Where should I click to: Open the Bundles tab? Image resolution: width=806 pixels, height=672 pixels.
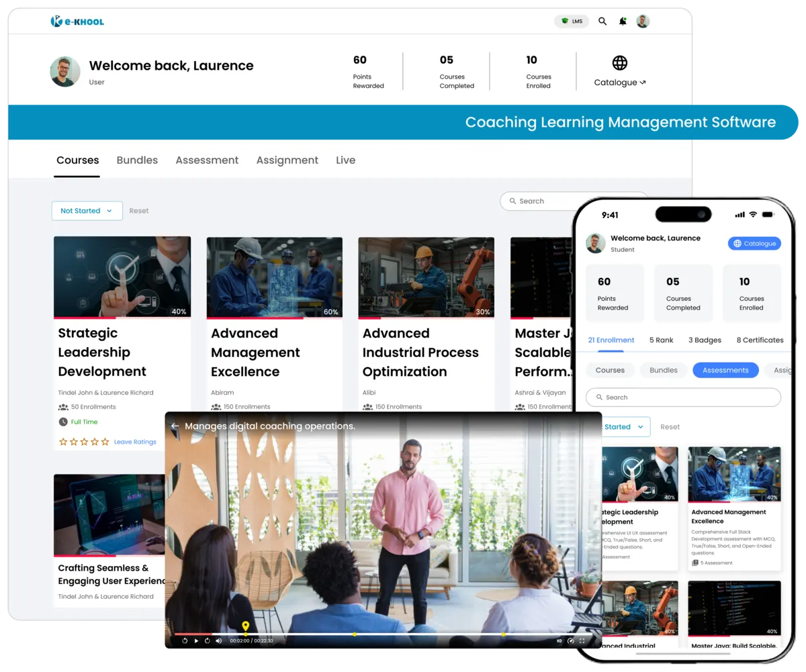click(x=137, y=160)
